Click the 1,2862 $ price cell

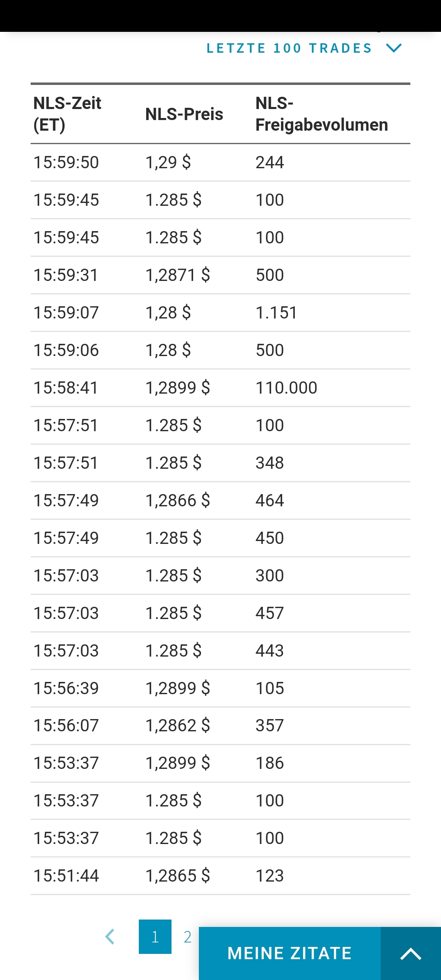pyautogui.click(x=178, y=726)
